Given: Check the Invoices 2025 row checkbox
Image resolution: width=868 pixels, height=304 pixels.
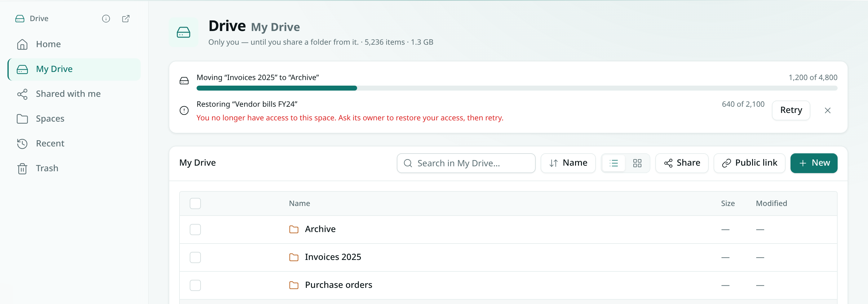Looking at the screenshot, I should tap(195, 257).
